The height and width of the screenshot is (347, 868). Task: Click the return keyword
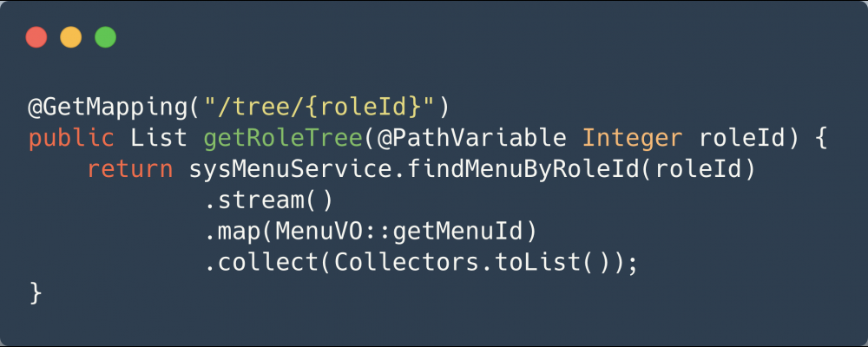(130, 170)
